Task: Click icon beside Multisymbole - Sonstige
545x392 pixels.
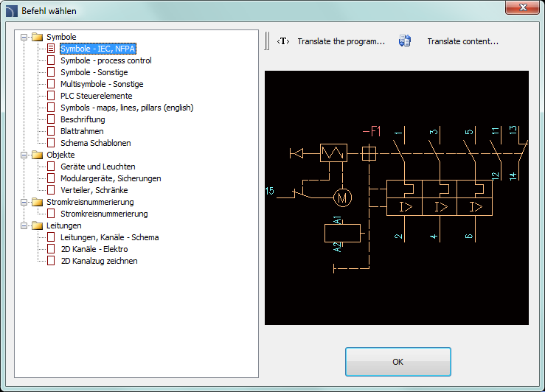Action: click(x=51, y=84)
